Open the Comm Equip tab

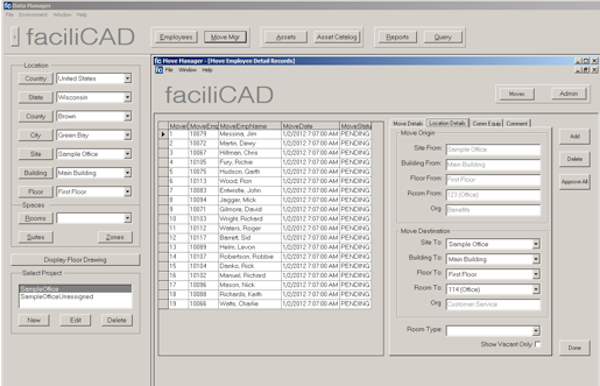coord(486,124)
